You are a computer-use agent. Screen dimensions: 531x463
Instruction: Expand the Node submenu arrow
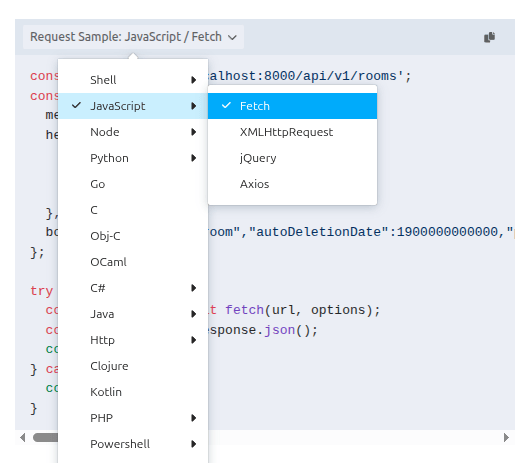coord(193,132)
